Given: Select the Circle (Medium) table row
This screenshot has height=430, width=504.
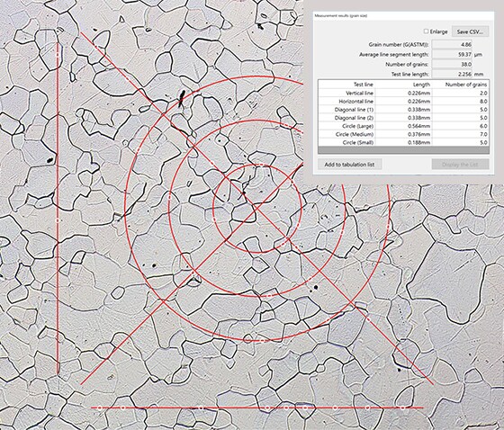Looking at the screenshot, I should click(x=403, y=134).
